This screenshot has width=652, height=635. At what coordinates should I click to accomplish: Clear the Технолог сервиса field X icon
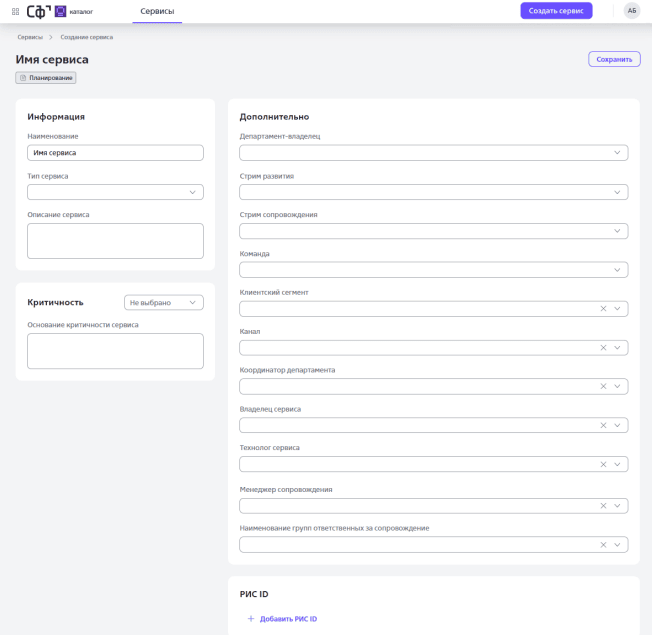tap(603, 465)
